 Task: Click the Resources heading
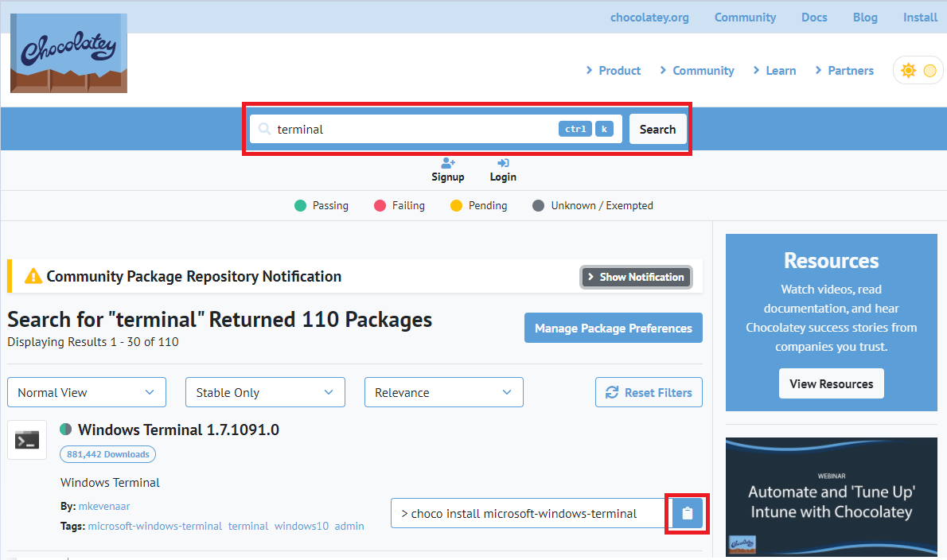[831, 261]
